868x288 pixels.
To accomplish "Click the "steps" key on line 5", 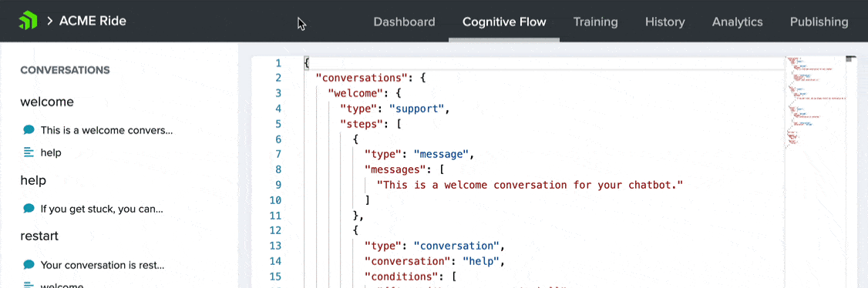I will click(361, 124).
